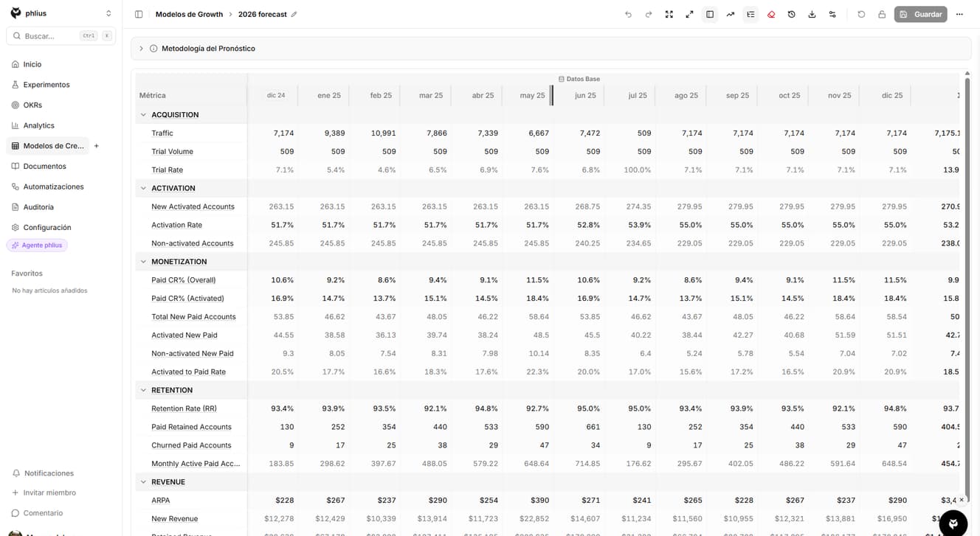Expand the Metodología del Pronóstico section
This screenshot has height=536, width=980.
pos(141,49)
